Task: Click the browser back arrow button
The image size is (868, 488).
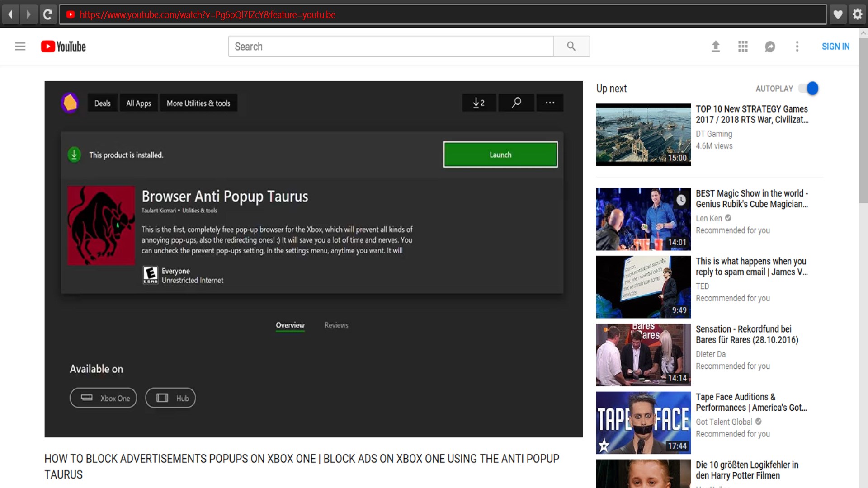Action: point(10,14)
